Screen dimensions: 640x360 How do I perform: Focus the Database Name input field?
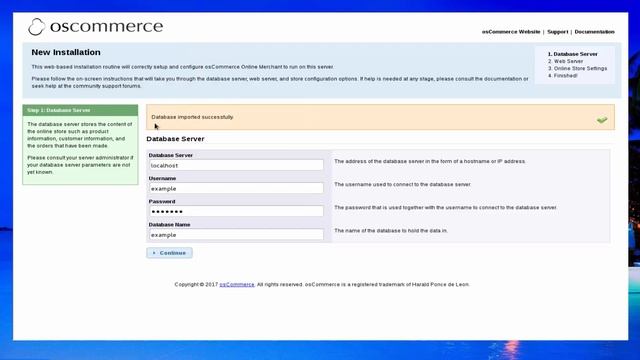pos(236,235)
